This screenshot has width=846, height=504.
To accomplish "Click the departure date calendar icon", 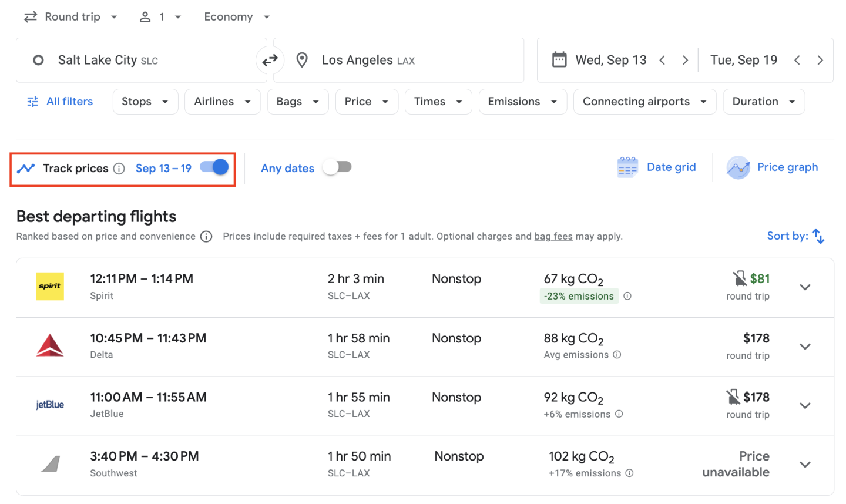I will 559,60.
